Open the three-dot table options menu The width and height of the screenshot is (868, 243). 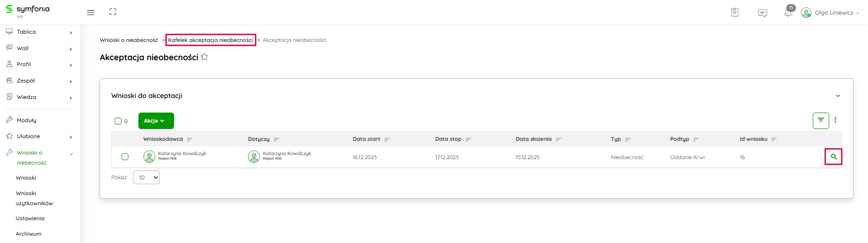coord(836,120)
